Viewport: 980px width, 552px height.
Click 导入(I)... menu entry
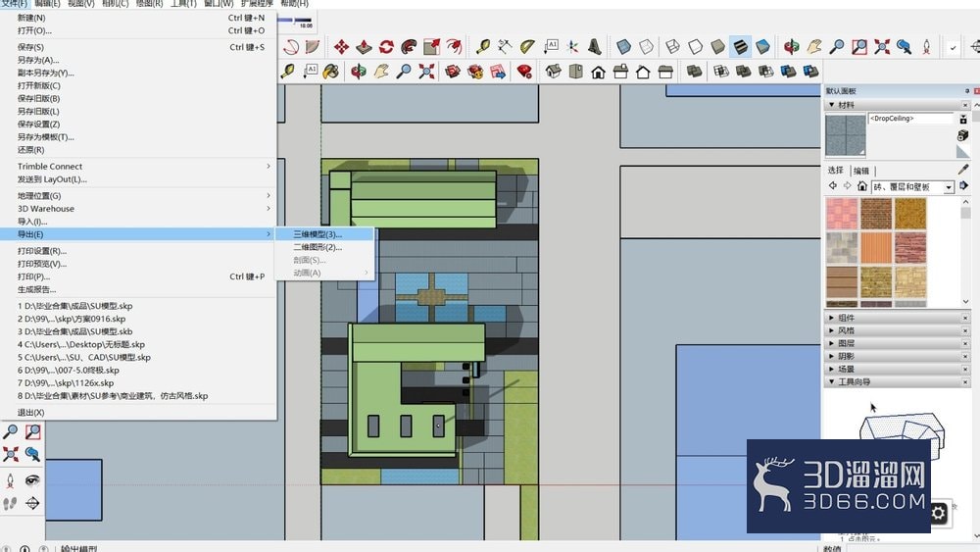coord(138,222)
